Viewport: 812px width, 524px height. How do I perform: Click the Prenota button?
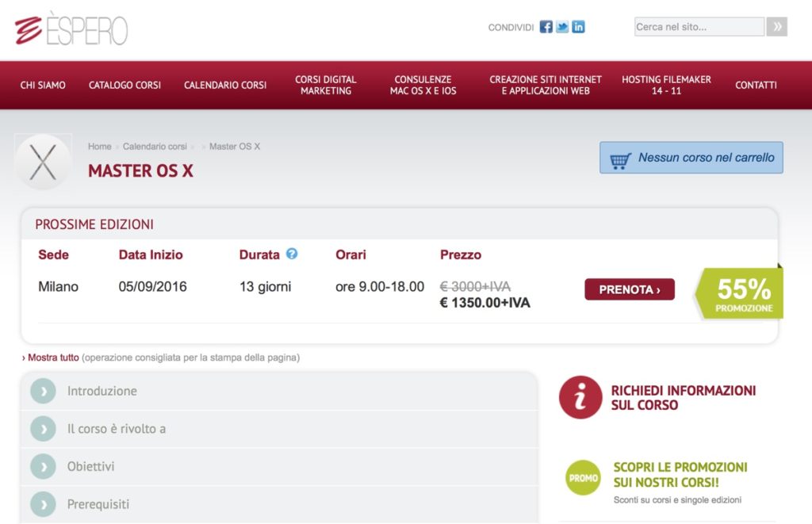click(x=630, y=289)
